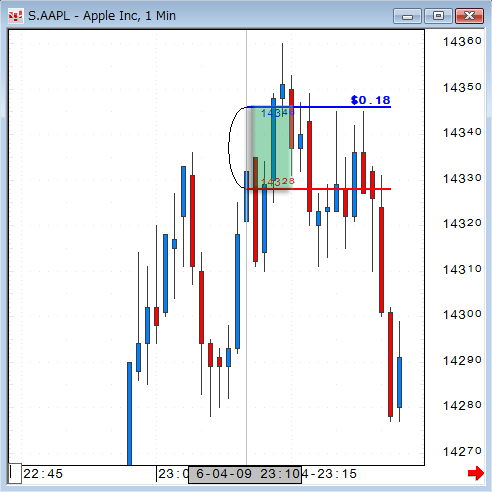Image resolution: width=492 pixels, height=492 pixels.
Task: Click the 14320 price axis label
Action: click(x=462, y=223)
